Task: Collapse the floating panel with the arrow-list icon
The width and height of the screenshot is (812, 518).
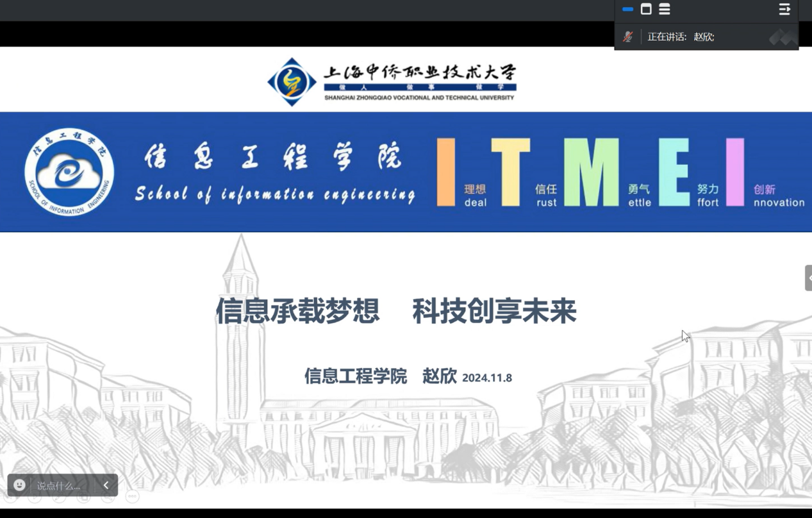Action: coord(784,9)
